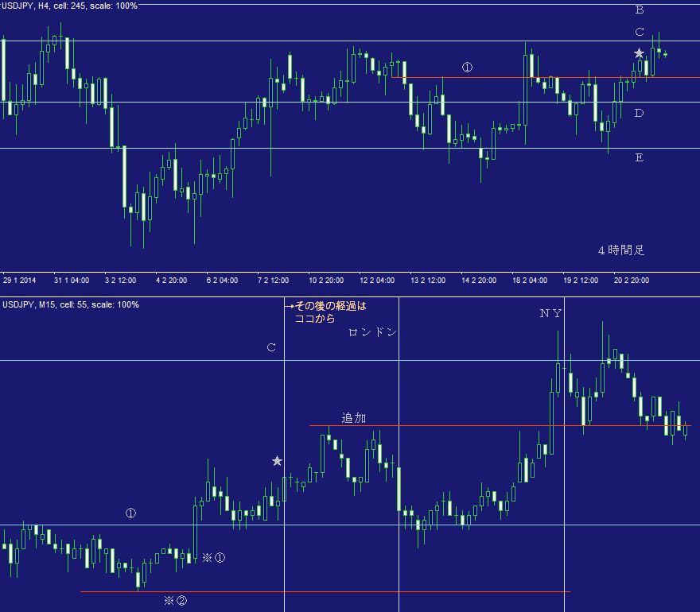Viewport: 700px width, 612px height.
Task: Click the USDJPY, M15 chart header text
Action: [71, 304]
